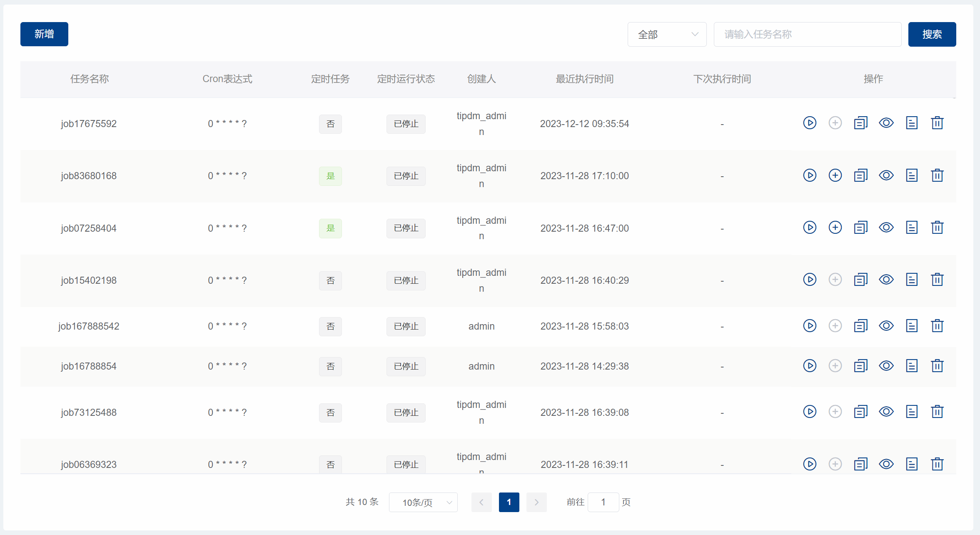The width and height of the screenshot is (980, 535).
Task: Click the plus icon for job83680168
Action: (x=835, y=175)
